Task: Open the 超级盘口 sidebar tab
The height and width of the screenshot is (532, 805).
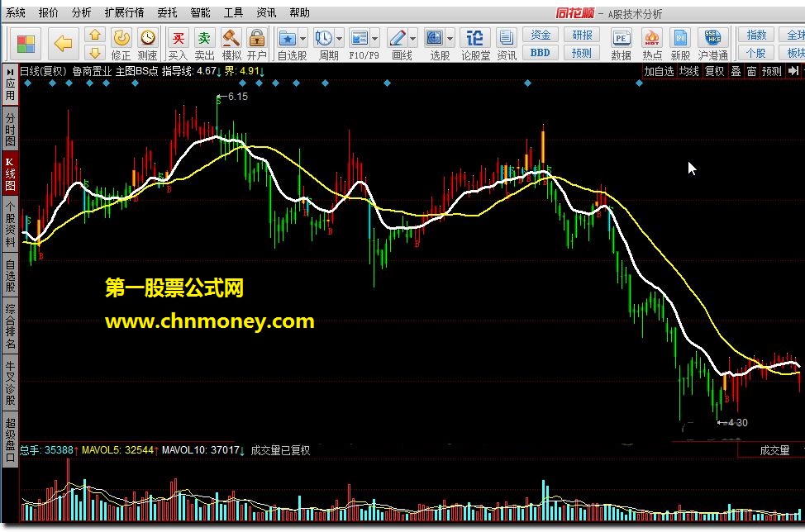Action: click(10, 439)
